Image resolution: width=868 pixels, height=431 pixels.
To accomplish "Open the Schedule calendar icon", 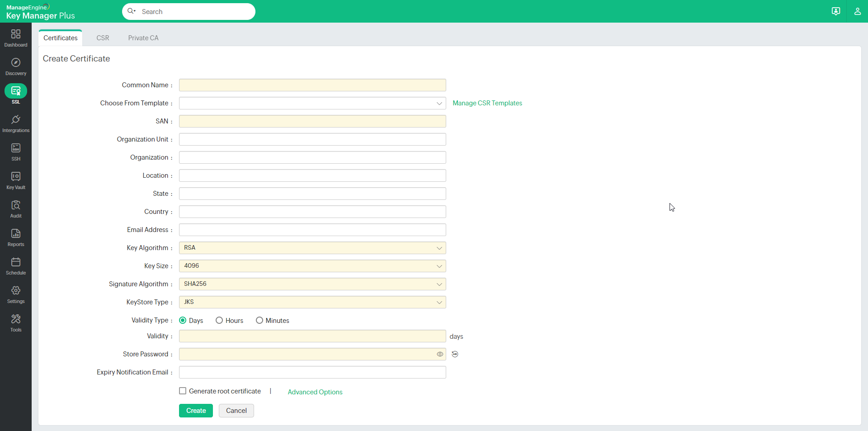I will [x=16, y=262].
